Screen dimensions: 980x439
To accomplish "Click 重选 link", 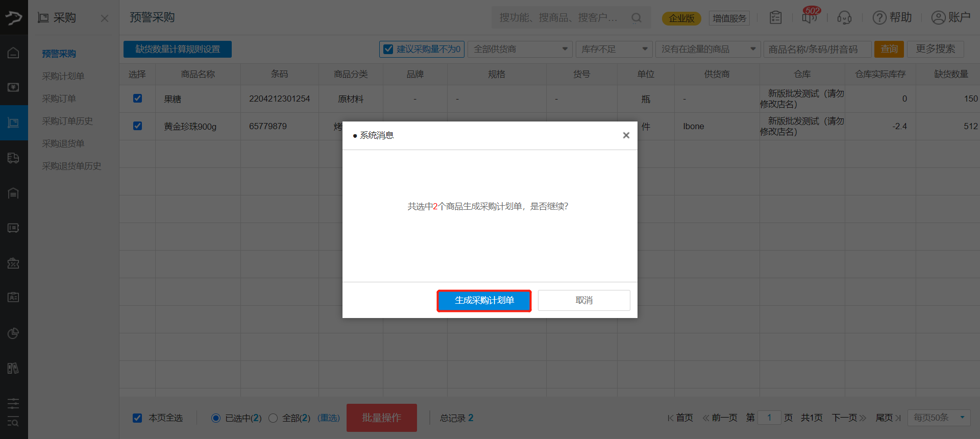I will point(329,418).
